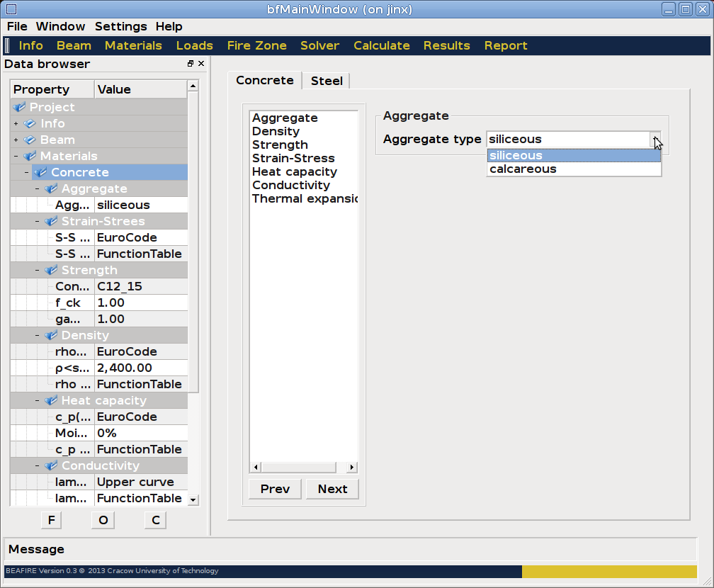The height and width of the screenshot is (588, 714).
Task: Click the Project node icon in tree
Action: point(19,107)
